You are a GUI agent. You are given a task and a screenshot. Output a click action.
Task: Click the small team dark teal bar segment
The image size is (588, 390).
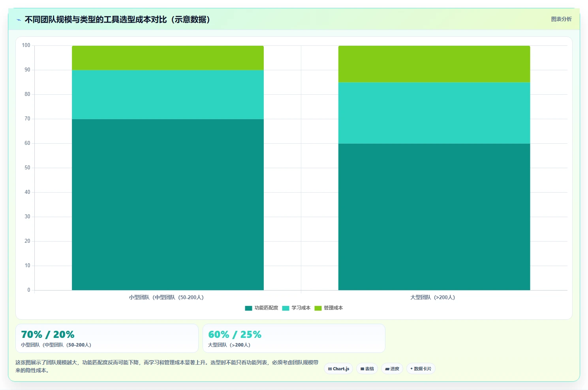coord(168,204)
